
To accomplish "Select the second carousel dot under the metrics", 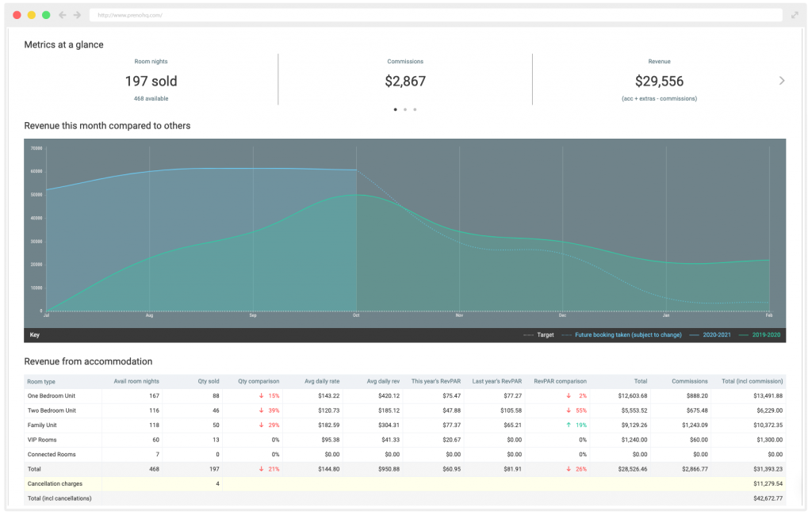I will pos(405,109).
